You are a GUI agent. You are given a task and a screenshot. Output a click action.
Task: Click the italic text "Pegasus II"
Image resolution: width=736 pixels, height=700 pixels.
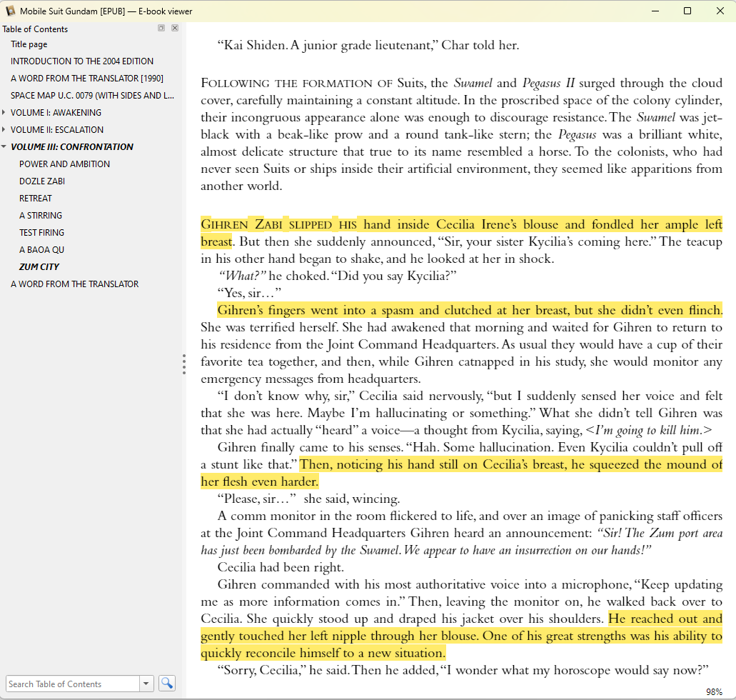pos(548,84)
